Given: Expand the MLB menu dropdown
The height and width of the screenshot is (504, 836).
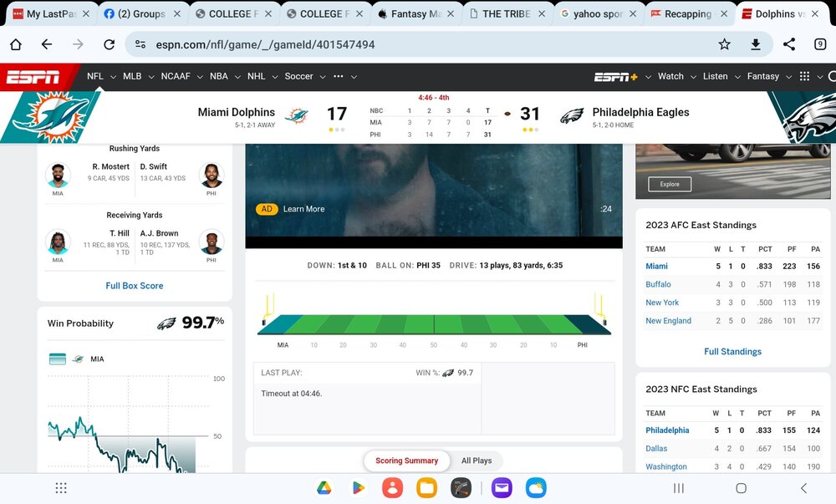Looking at the screenshot, I should coord(150,77).
